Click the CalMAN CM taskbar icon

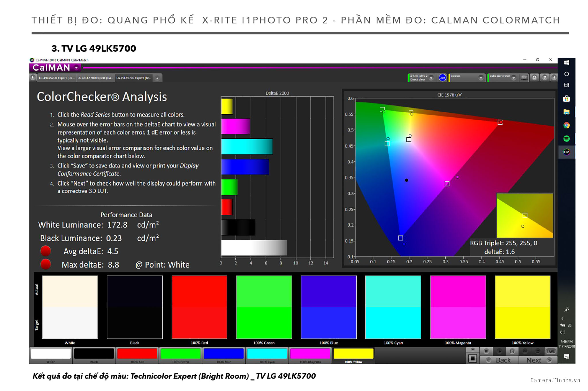tap(566, 152)
